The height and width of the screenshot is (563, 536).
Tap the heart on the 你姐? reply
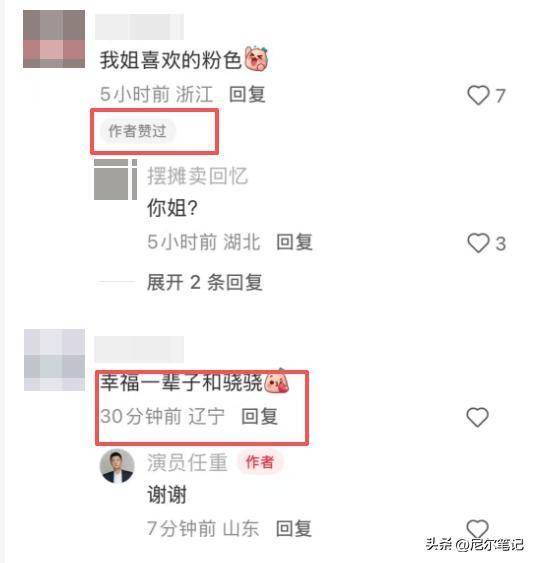(478, 243)
